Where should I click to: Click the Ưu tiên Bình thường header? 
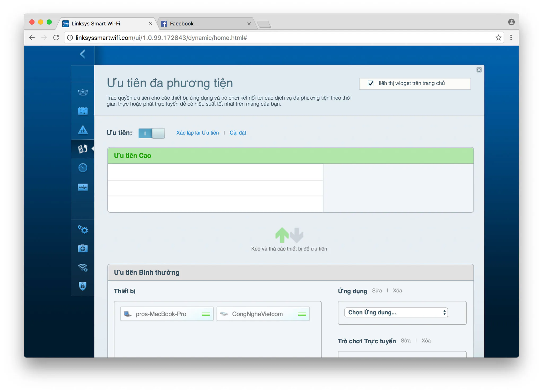coord(291,272)
